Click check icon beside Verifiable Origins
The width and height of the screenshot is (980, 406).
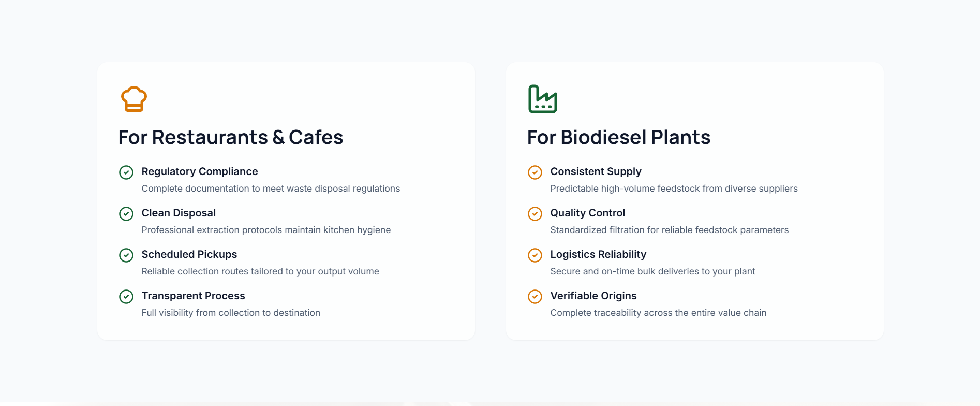535,297
